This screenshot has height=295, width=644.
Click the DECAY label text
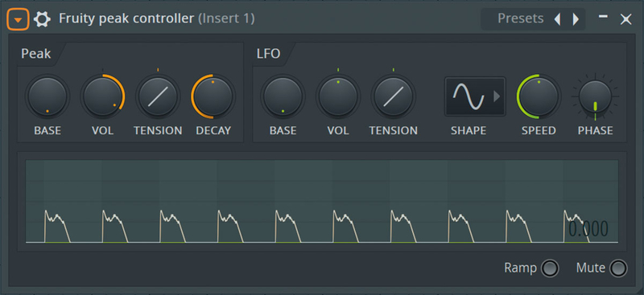213,130
